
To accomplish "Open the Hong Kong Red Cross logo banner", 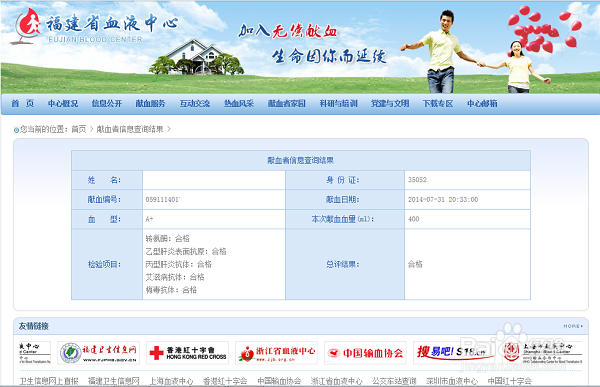I will (188, 353).
